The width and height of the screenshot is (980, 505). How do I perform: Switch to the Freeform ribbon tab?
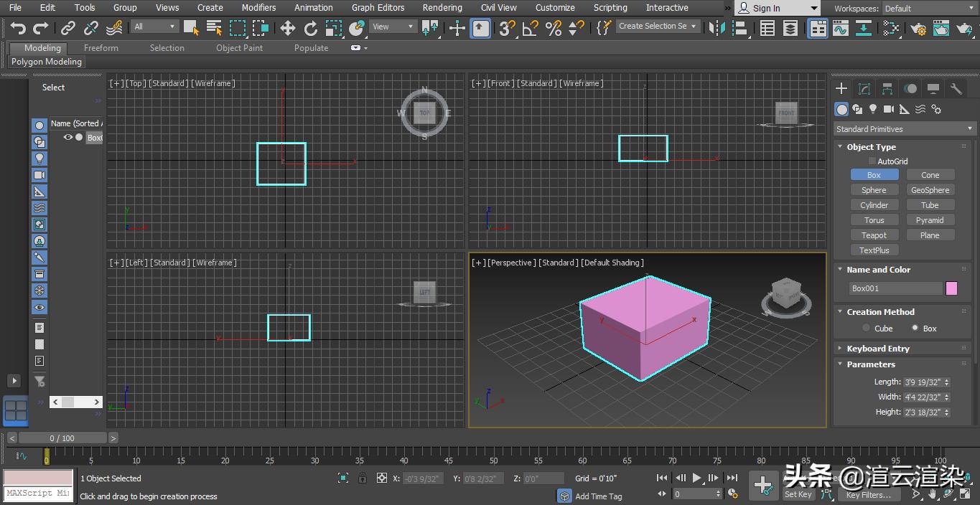101,48
